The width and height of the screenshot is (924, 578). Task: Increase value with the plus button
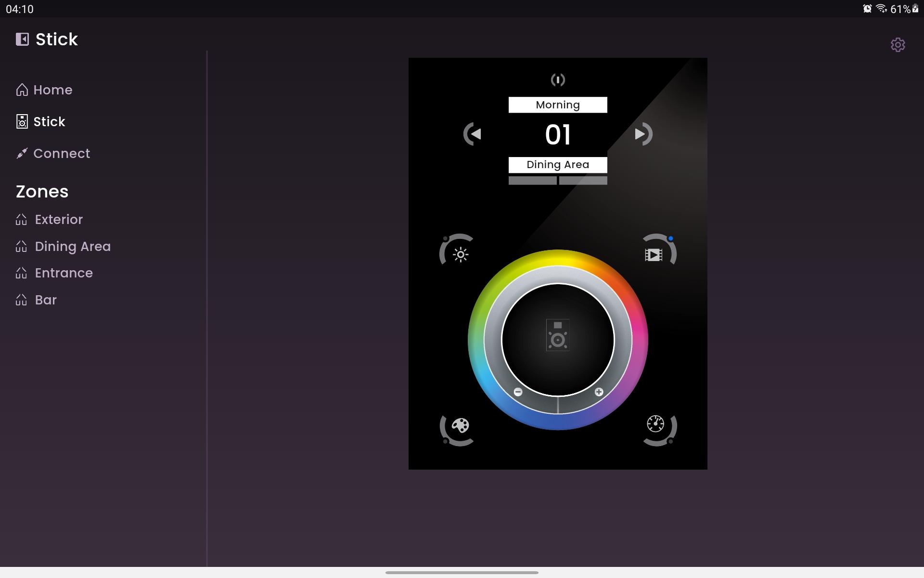(x=599, y=392)
